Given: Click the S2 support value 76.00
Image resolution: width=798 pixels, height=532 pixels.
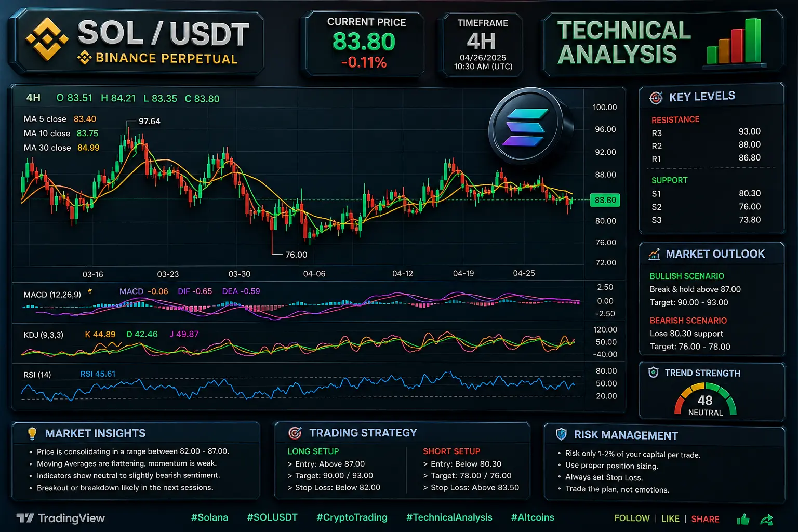Looking at the screenshot, I should (750, 207).
